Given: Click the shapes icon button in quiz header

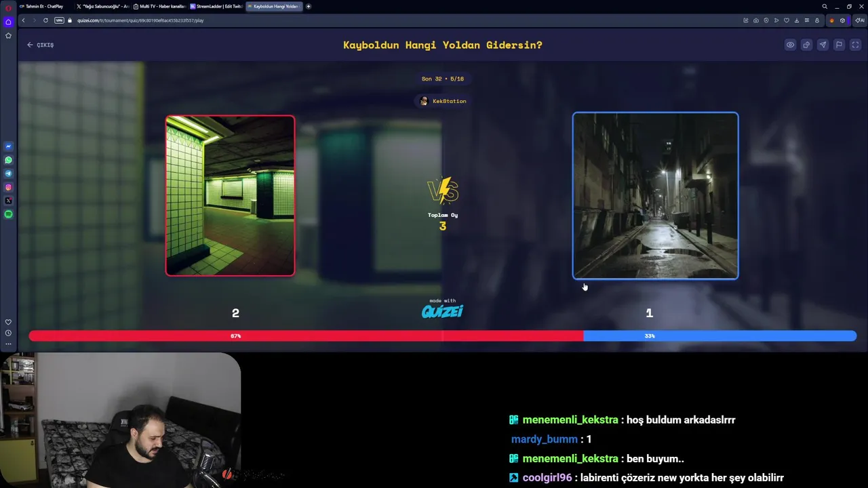Looking at the screenshot, I should coord(806,45).
